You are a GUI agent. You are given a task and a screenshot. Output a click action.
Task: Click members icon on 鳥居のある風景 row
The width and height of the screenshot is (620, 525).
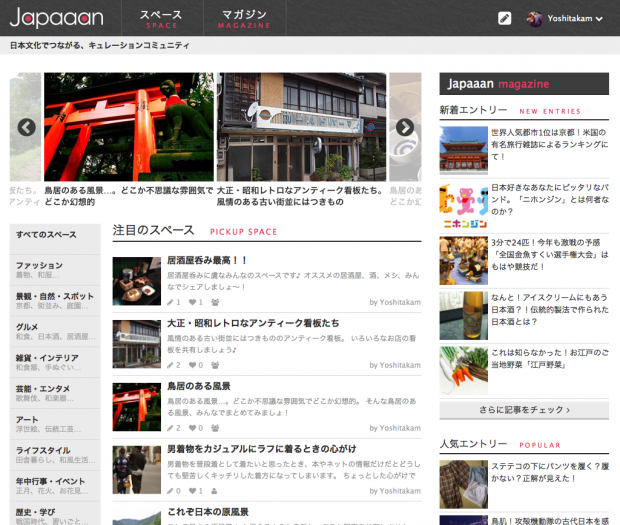215,428
